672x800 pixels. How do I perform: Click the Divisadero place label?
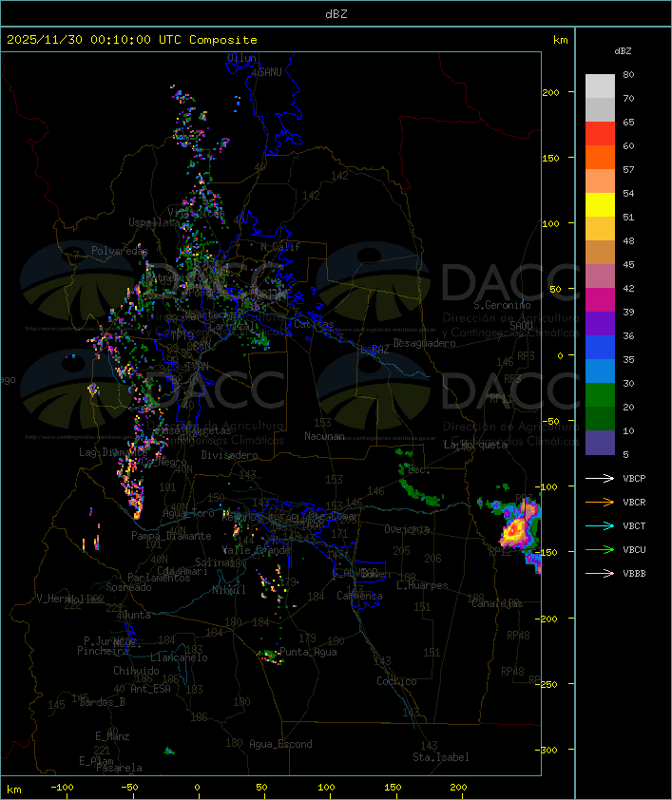tap(230, 454)
